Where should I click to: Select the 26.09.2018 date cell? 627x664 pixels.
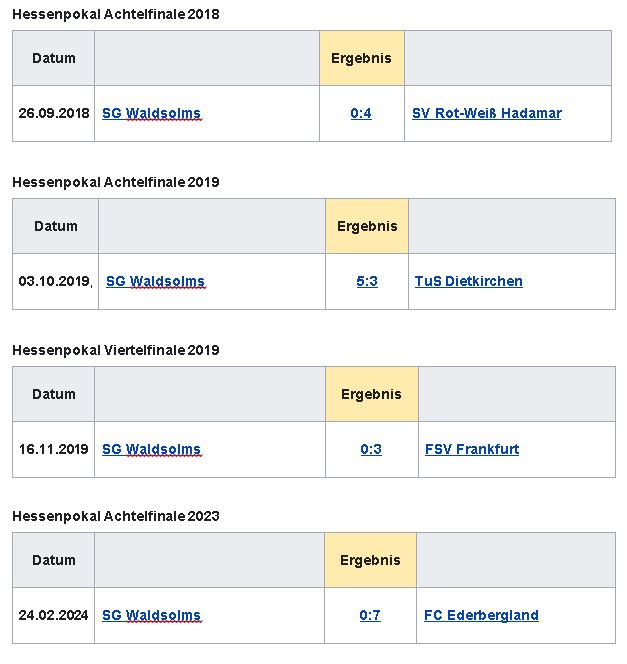tap(54, 113)
